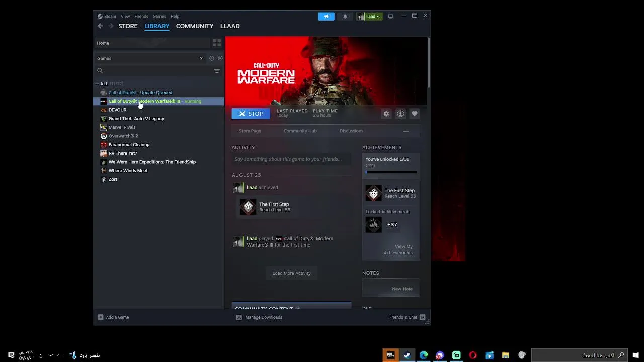Select Overwatch® 2 in the list

pyautogui.click(x=158, y=136)
